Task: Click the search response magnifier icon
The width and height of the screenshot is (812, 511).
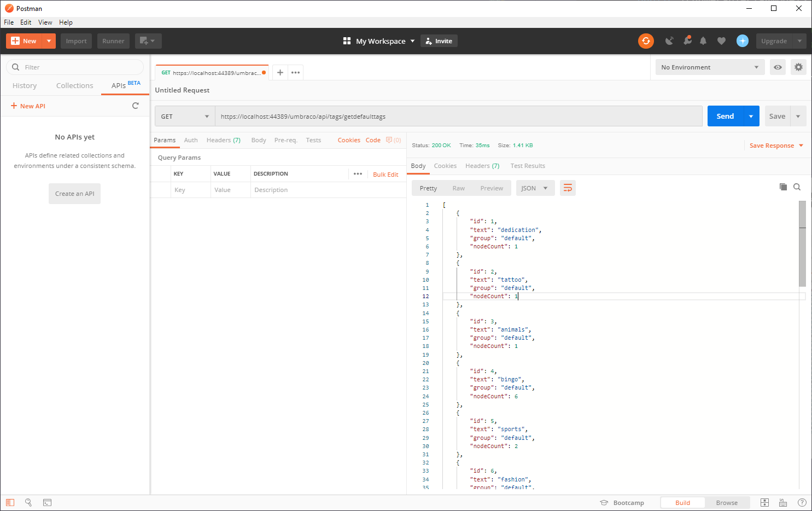Action: pos(797,187)
